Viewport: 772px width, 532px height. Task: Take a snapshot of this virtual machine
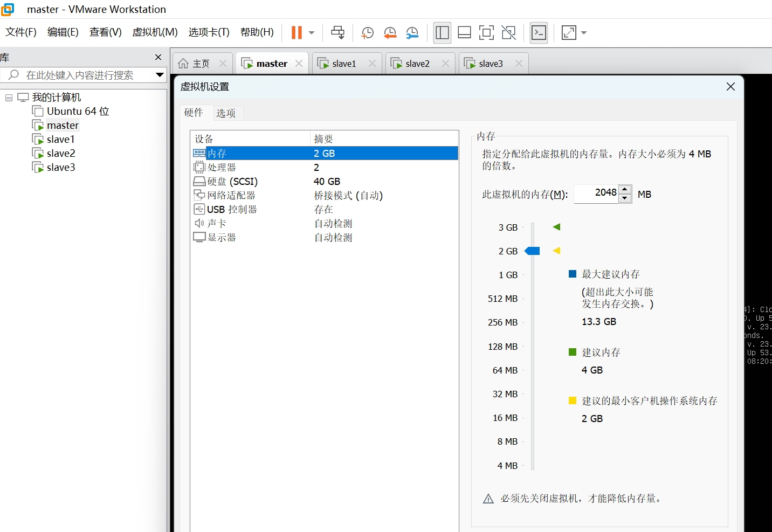pos(367,32)
